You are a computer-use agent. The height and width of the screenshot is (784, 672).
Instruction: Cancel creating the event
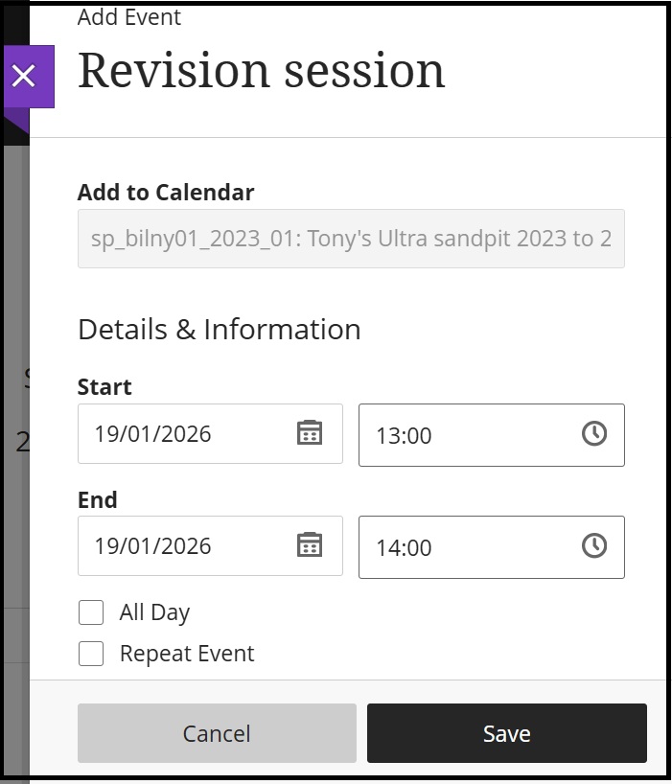pos(216,732)
